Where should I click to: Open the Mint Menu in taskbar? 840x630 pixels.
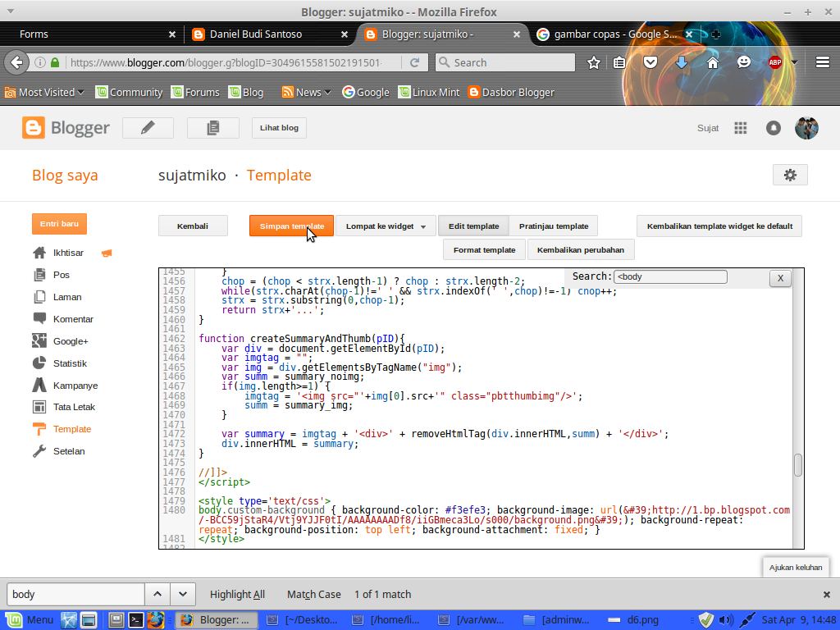pyautogui.click(x=30, y=620)
